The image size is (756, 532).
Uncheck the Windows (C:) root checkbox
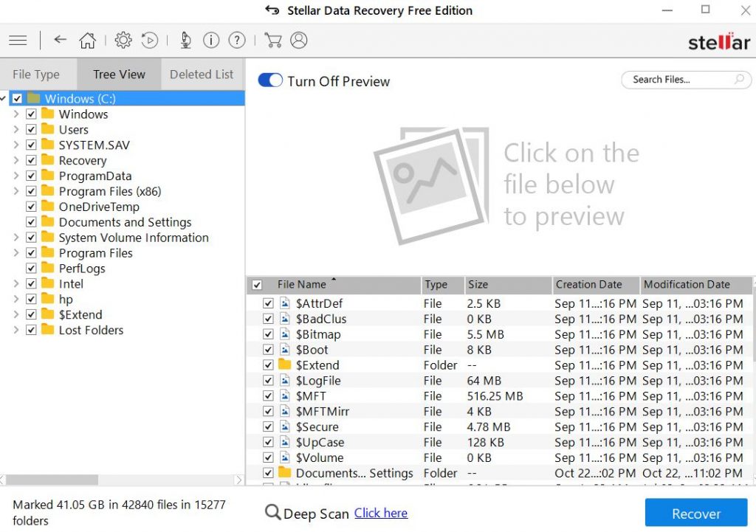[x=16, y=97]
